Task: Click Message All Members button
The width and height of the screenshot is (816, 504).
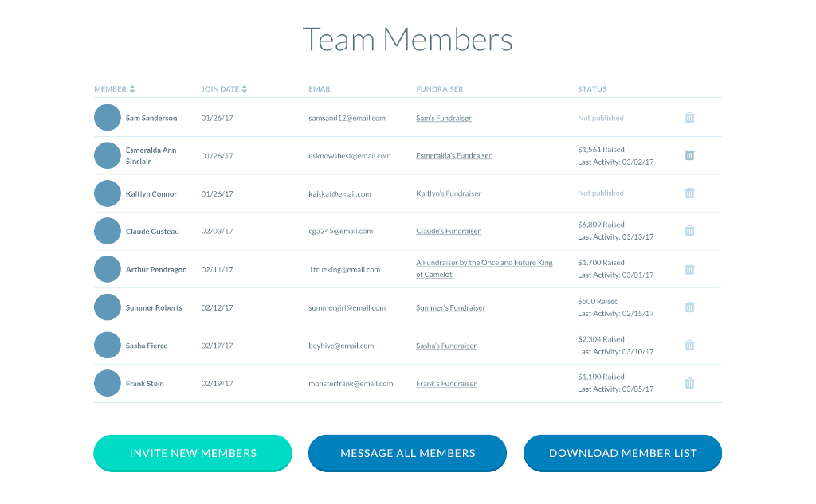Action: [x=407, y=453]
